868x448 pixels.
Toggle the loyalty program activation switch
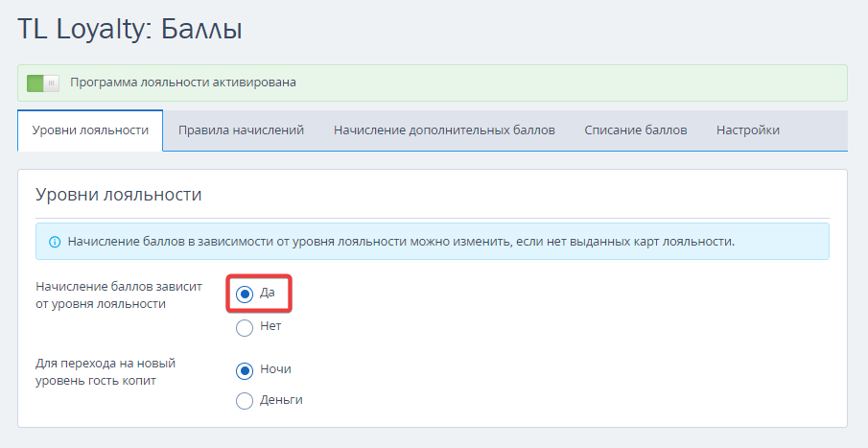coord(42,83)
